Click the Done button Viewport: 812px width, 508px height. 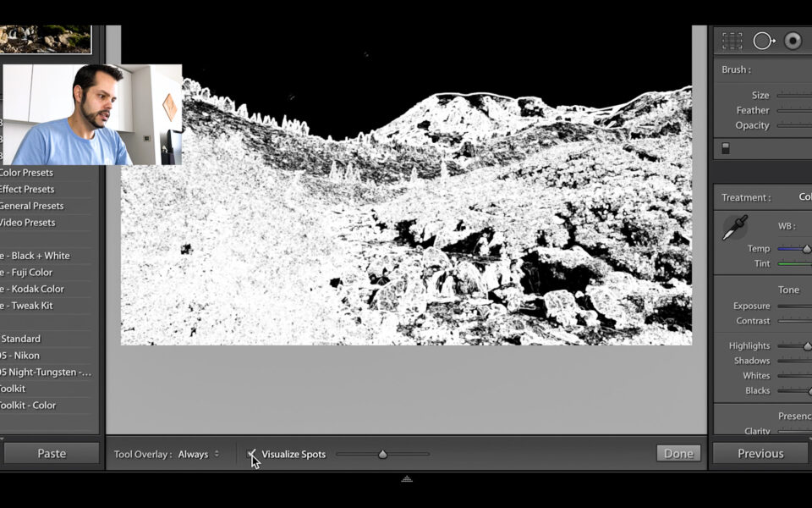click(x=678, y=453)
